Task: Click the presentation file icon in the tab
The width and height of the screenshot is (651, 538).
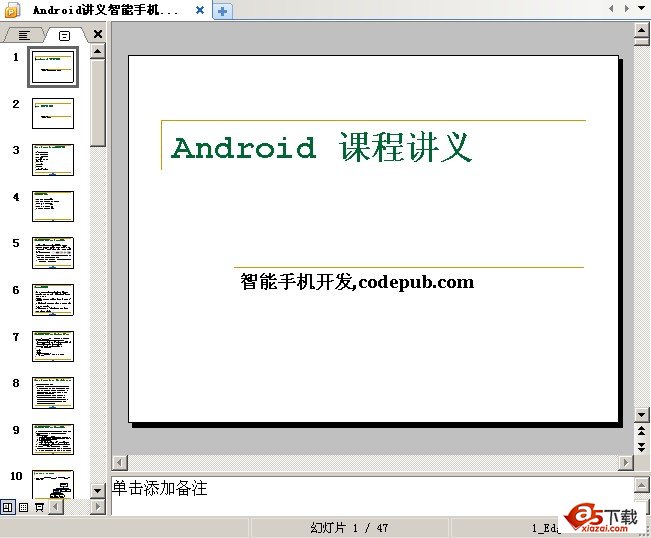Action: pyautogui.click(x=12, y=10)
